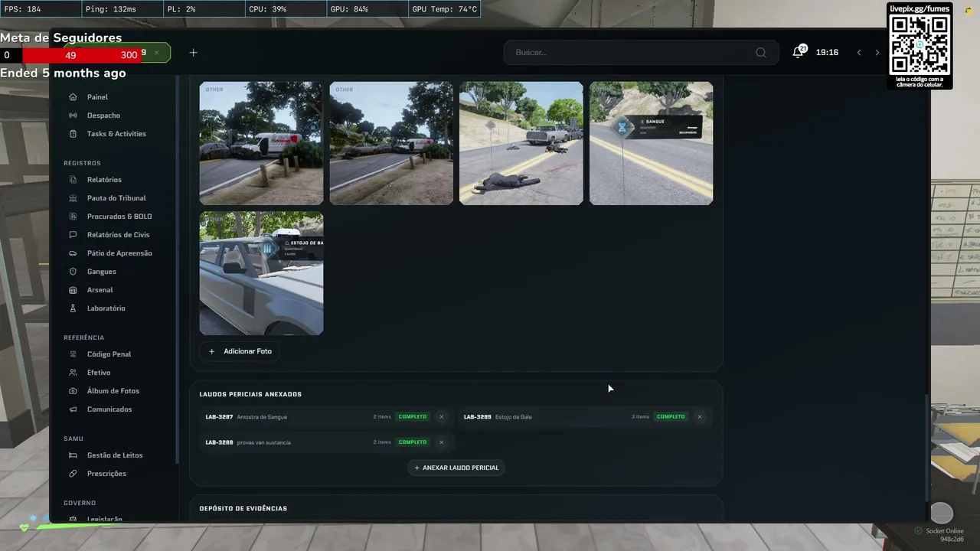Remove attached report LAB-3288
The image size is (980, 551).
441,442
